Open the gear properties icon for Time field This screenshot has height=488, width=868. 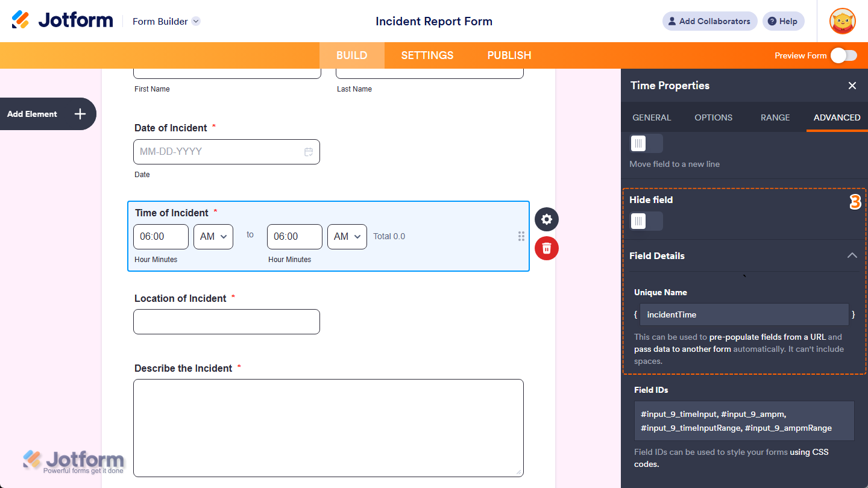(547, 219)
